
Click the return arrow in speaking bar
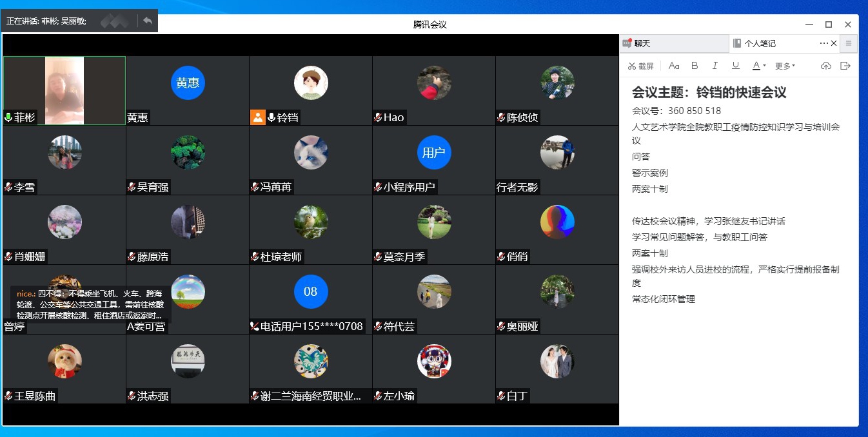click(x=148, y=21)
